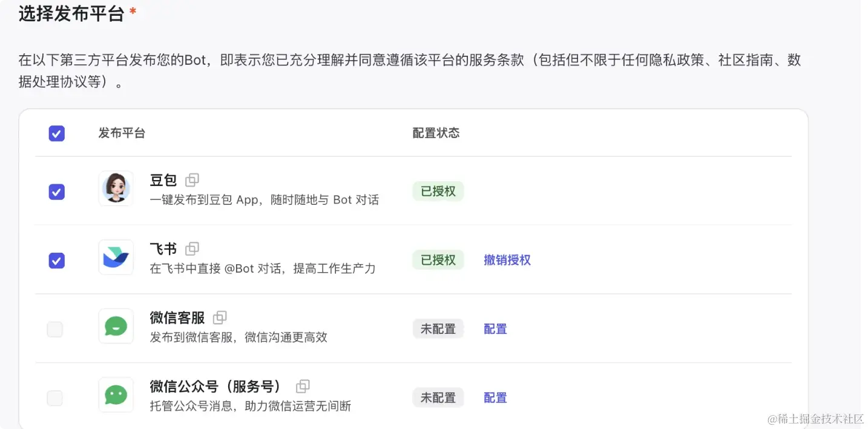The image size is (868, 429).
Task: Click 撤销授权 link for 飞书
Action: click(507, 260)
